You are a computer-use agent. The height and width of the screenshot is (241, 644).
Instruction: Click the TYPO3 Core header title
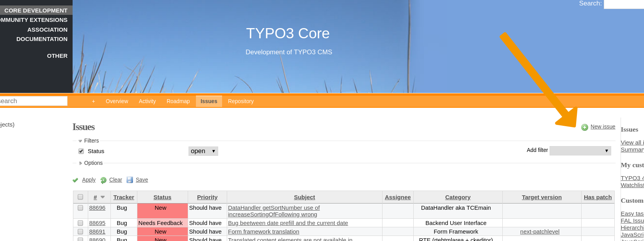pyautogui.click(x=288, y=33)
